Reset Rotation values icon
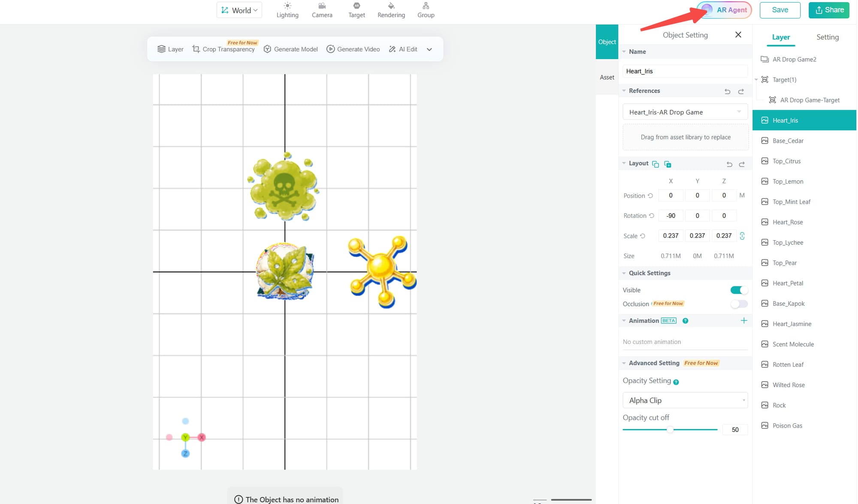This screenshot has width=858, height=504. [652, 215]
